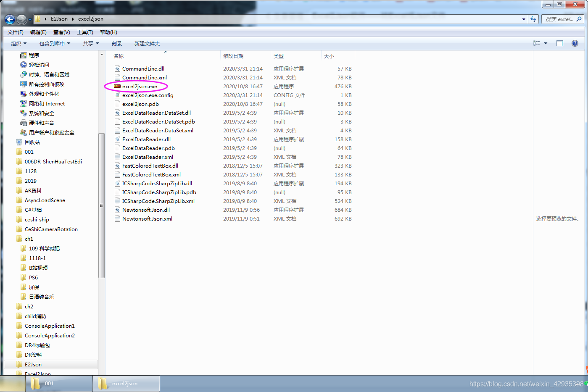This screenshot has height=392, width=588.
Task: Select the file FastColoredTextBox.xml
Action: [151, 174]
